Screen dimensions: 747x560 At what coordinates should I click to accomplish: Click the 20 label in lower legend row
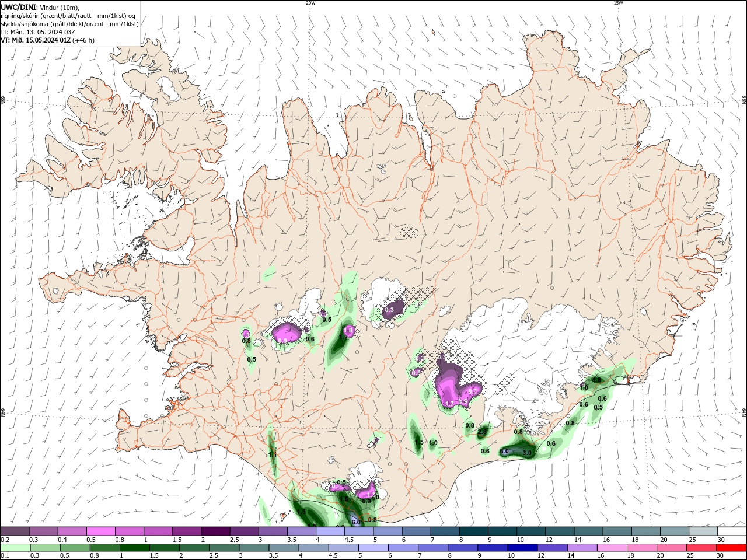pyautogui.click(x=661, y=556)
